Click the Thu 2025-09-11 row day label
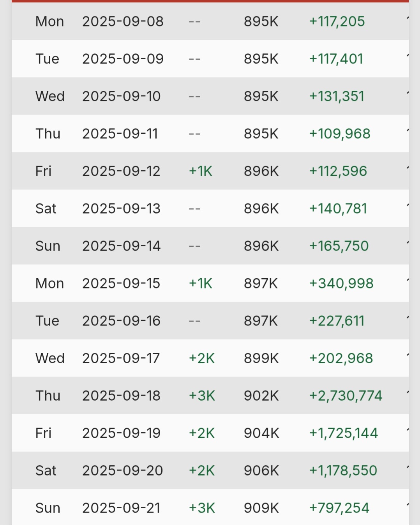 click(x=48, y=134)
